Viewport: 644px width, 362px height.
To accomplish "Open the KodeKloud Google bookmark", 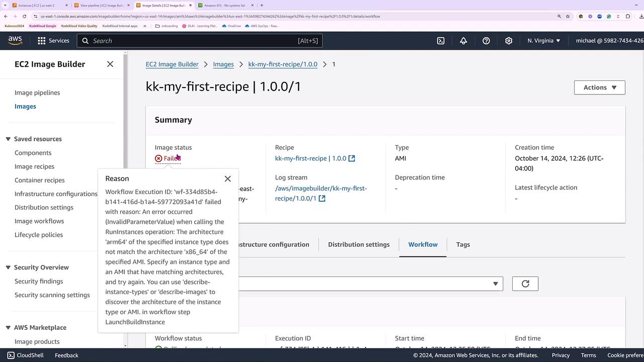I will pos(43,26).
